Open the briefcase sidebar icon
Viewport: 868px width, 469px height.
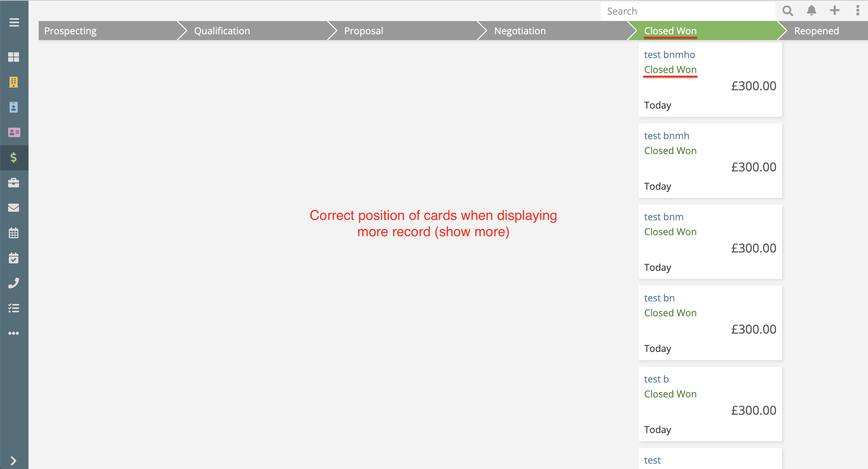click(14, 183)
